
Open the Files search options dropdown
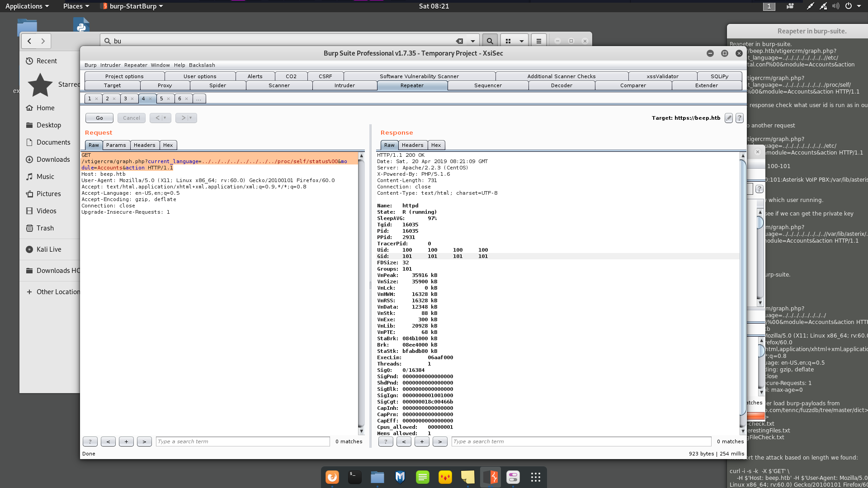[472, 41]
